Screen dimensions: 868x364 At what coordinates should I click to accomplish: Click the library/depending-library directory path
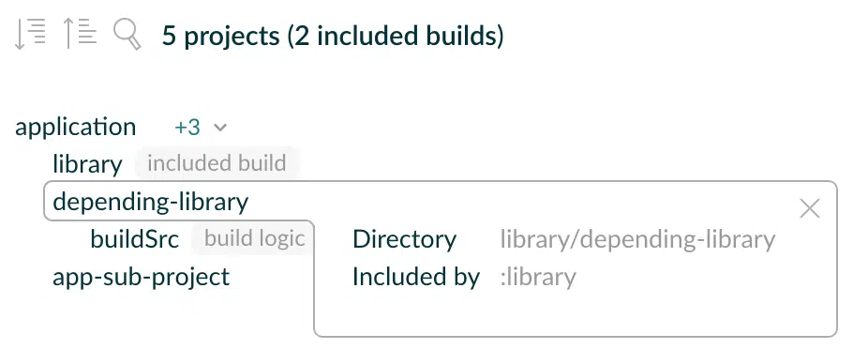click(x=637, y=240)
